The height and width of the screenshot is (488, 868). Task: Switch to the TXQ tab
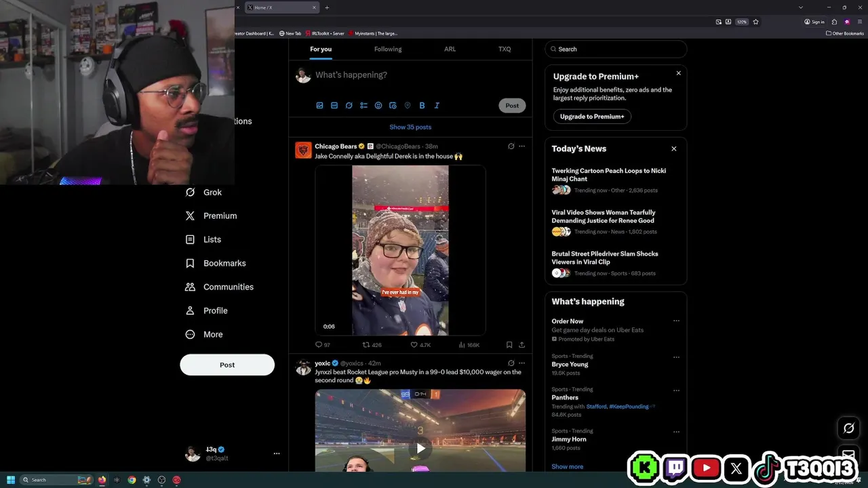point(505,49)
